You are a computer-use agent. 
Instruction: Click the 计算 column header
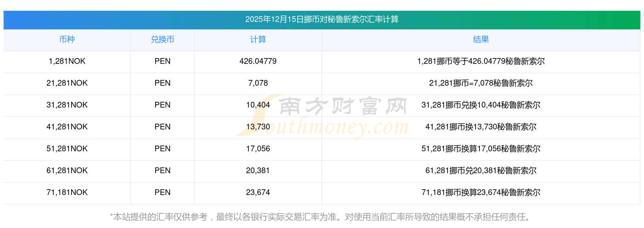(258, 39)
